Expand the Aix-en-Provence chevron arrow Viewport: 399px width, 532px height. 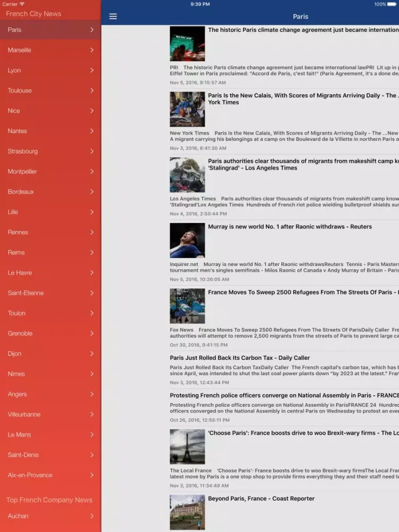92,475
